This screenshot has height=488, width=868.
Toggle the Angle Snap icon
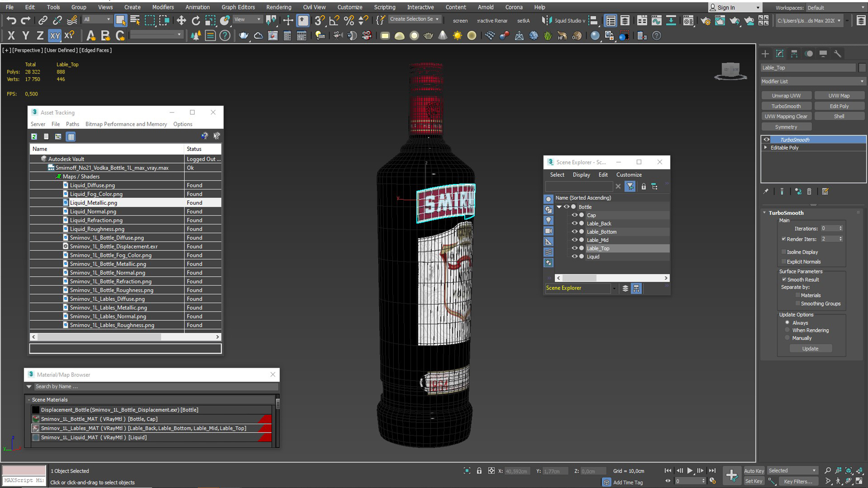click(x=334, y=20)
